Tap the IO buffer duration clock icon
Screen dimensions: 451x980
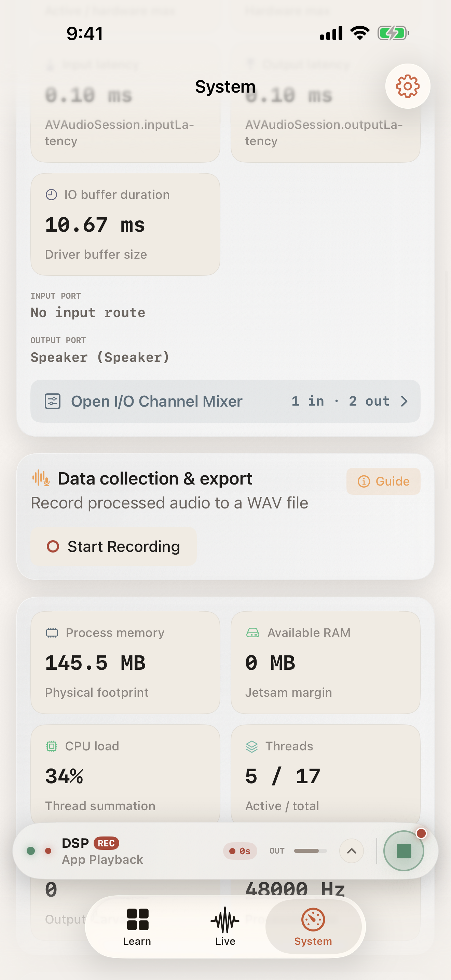pos(51,195)
